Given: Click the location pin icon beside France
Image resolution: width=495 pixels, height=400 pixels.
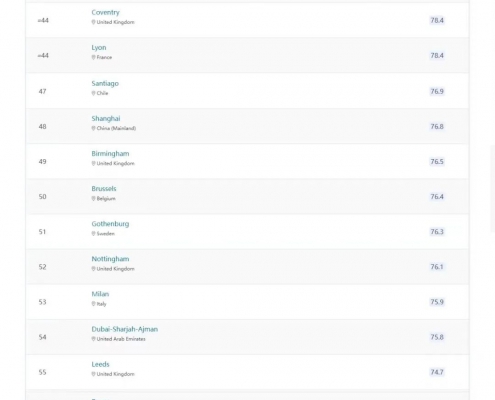Looking at the screenshot, I should pyautogui.click(x=93, y=57).
